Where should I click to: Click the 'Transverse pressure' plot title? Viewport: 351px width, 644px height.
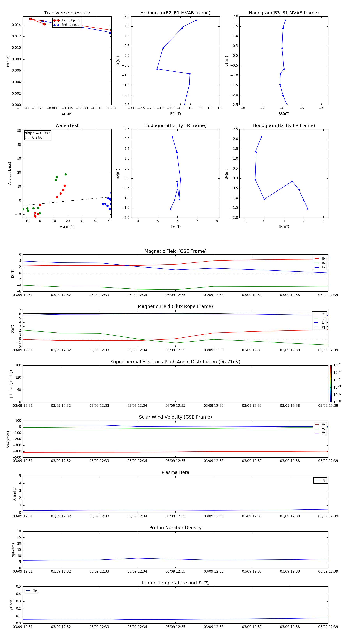67,13
